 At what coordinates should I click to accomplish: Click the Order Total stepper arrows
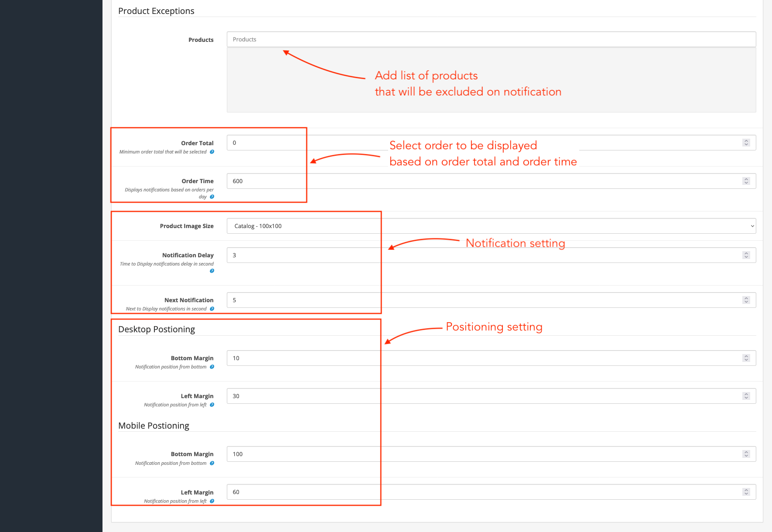(746, 143)
